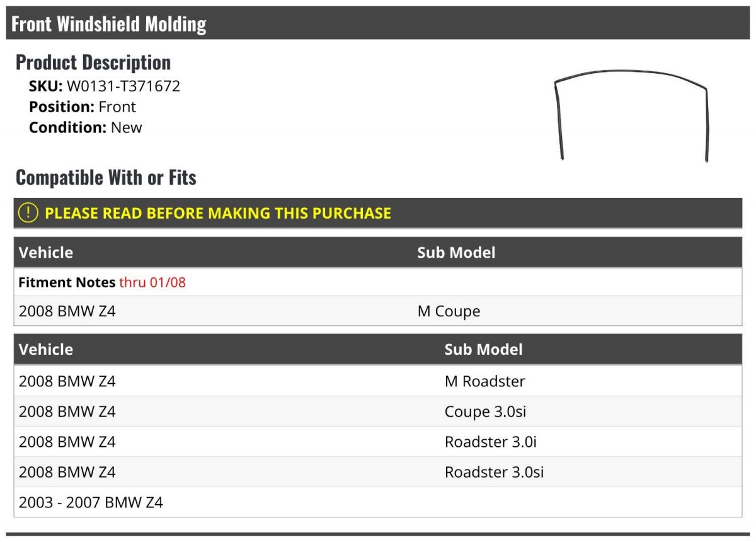Click the Condition: New text
The height and width of the screenshot is (542, 756).
tap(86, 127)
